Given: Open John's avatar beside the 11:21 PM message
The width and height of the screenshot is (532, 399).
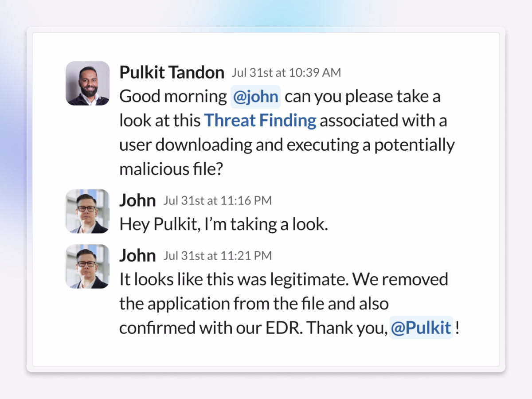Looking at the screenshot, I should [x=88, y=266].
